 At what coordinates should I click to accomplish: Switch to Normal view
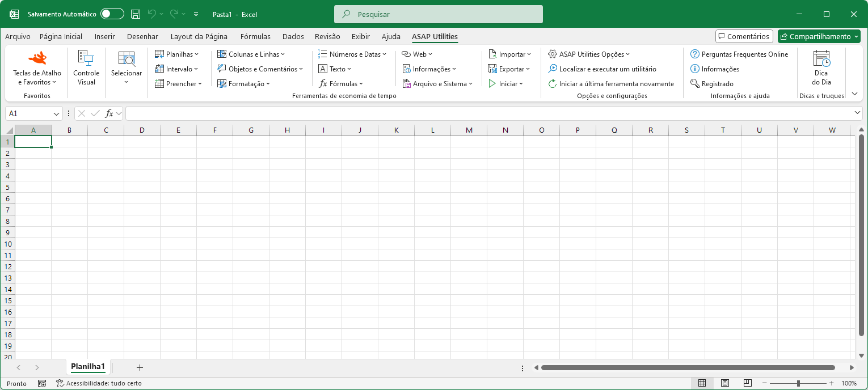pyautogui.click(x=702, y=383)
